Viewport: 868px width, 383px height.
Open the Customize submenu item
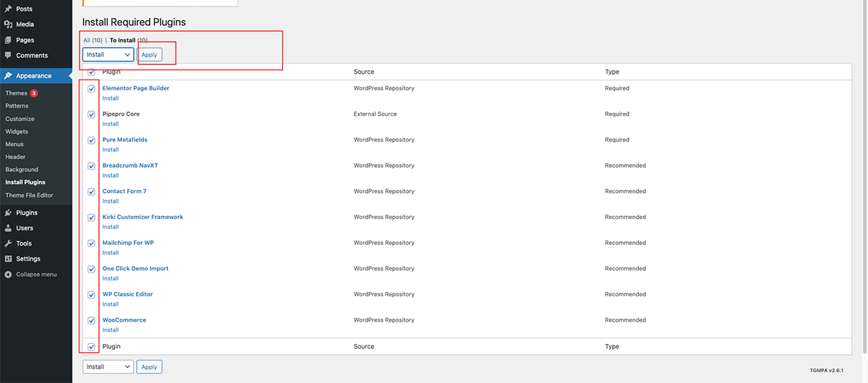click(x=20, y=119)
